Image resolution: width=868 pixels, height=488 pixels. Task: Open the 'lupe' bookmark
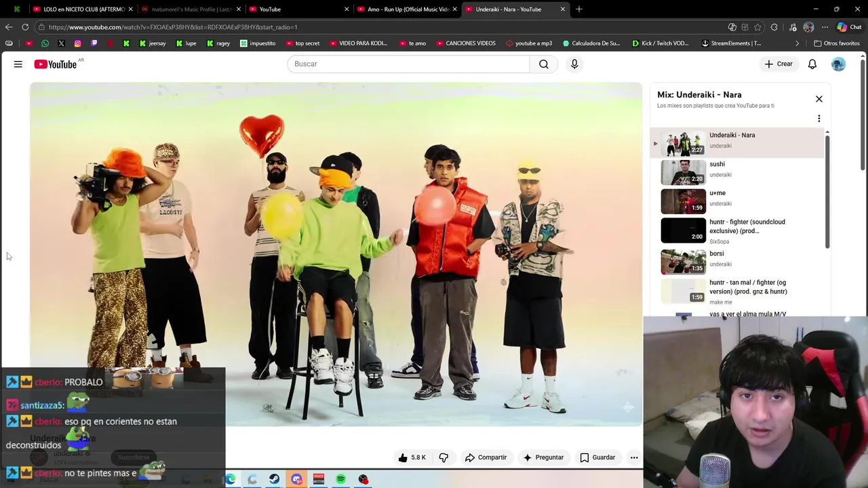click(x=186, y=43)
